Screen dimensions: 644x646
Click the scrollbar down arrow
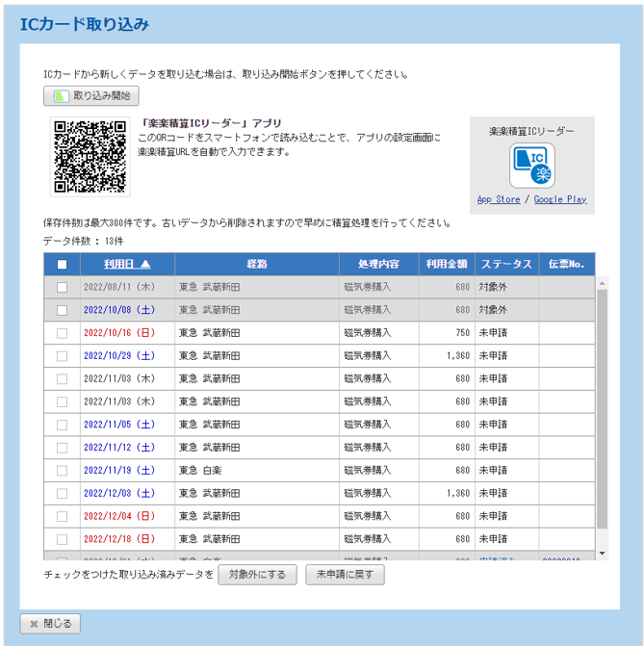(x=603, y=554)
